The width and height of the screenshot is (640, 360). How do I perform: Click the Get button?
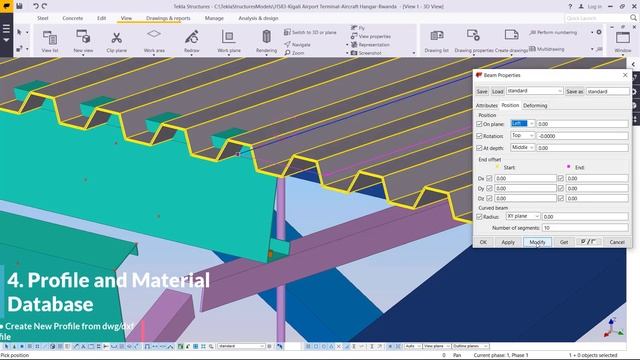(x=564, y=242)
